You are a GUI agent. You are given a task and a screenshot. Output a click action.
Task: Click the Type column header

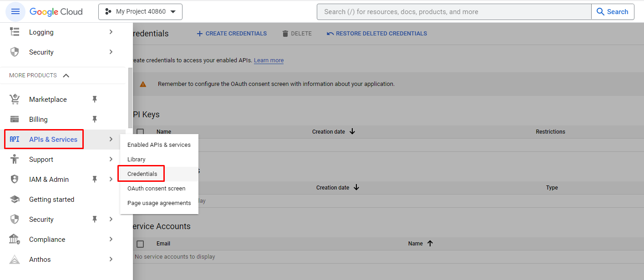pyautogui.click(x=552, y=187)
